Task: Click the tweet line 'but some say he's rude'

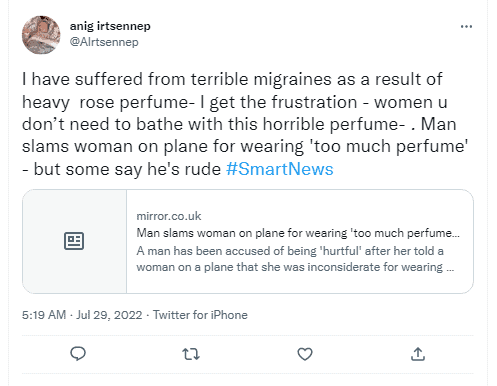Action: (x=127, y=169)
